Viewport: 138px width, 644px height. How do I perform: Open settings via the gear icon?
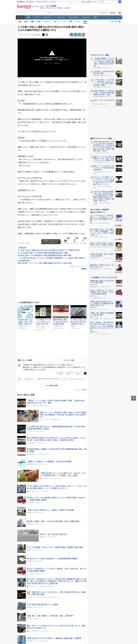[120, 13]
